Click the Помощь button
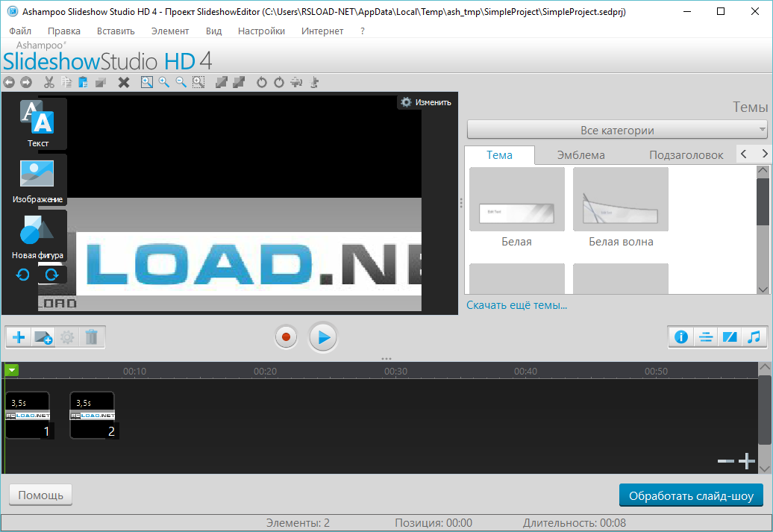773x532 pixels. (40, 495)
